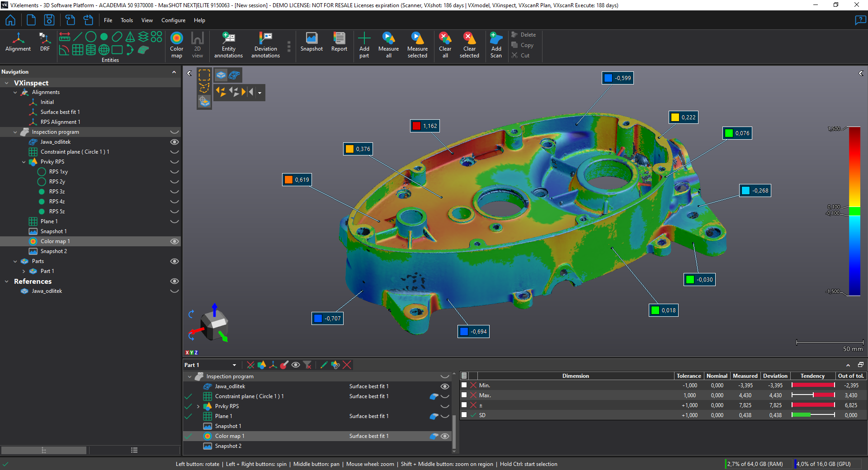This screenshot has width=868, height=470.
Task: Expand the Part 1 tree node
Action: [x=24, y=271]
